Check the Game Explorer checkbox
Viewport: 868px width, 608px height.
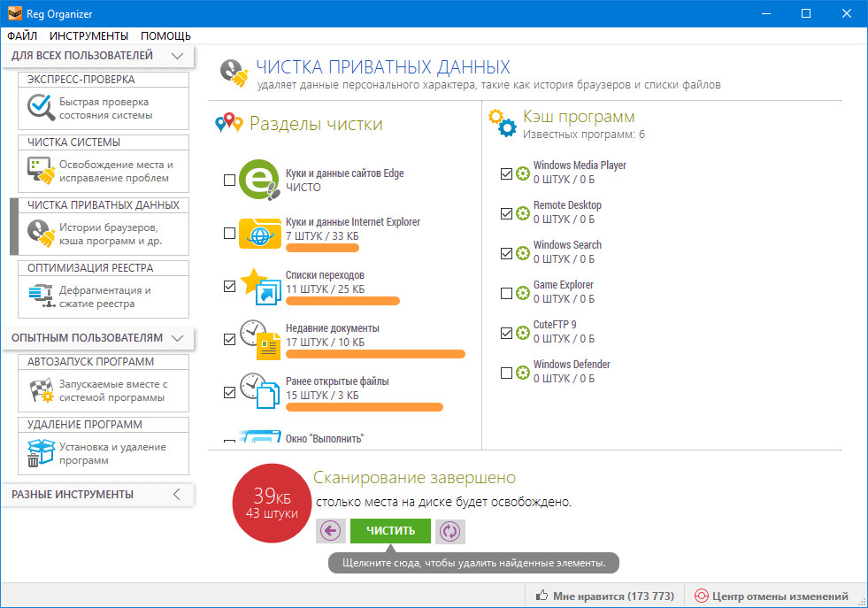(x=506, y=293)
